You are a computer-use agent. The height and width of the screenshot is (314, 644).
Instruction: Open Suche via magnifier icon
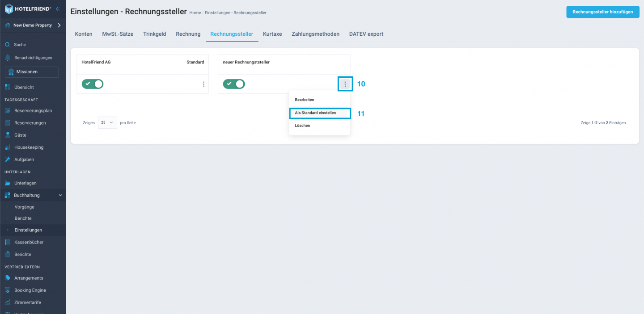click(8, 45)
